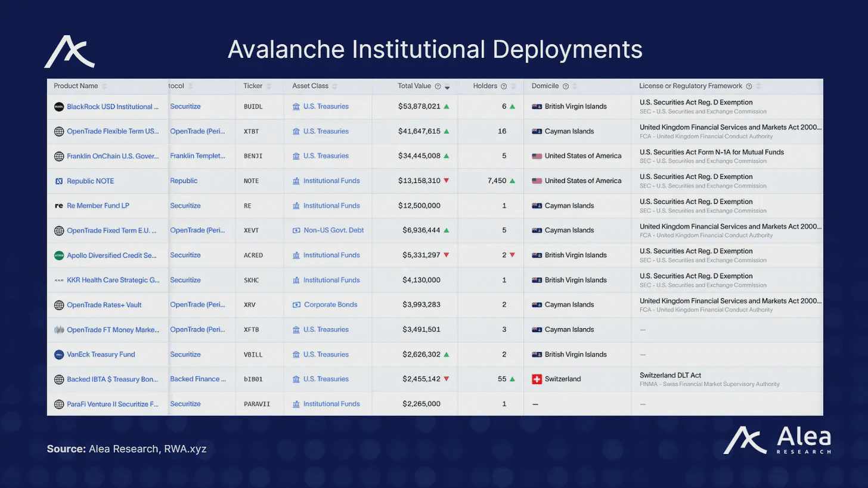
Task: Click the Switzerland flag icon
Action: pos(537,379)
